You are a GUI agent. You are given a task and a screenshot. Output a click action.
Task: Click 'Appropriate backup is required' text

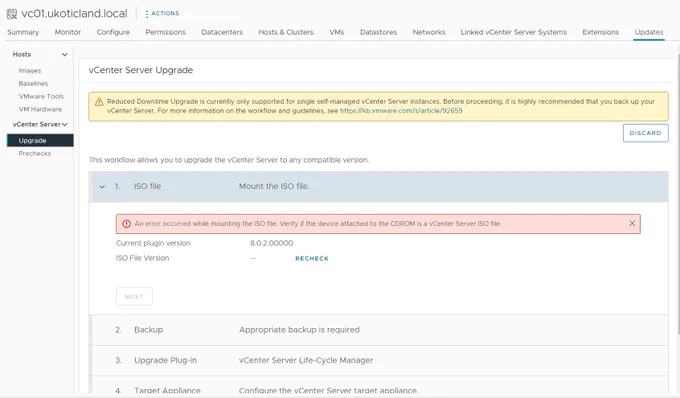299,330
